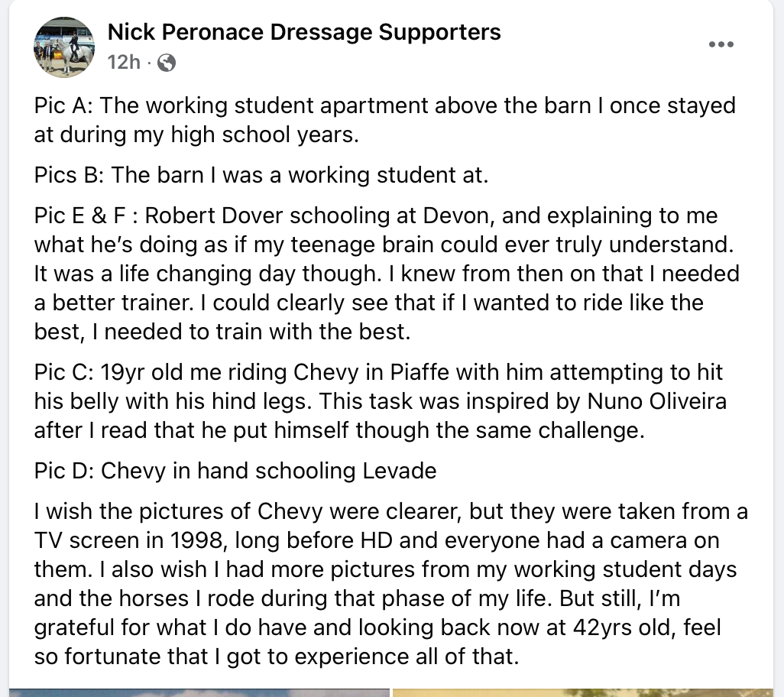
Task: Click the Pics B line about the barn
Action: click(x=261, y=176)
